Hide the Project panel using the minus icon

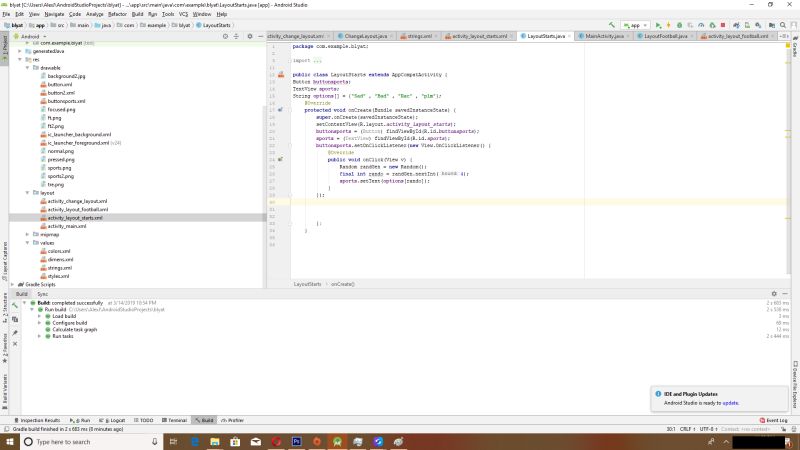[260, 36]
